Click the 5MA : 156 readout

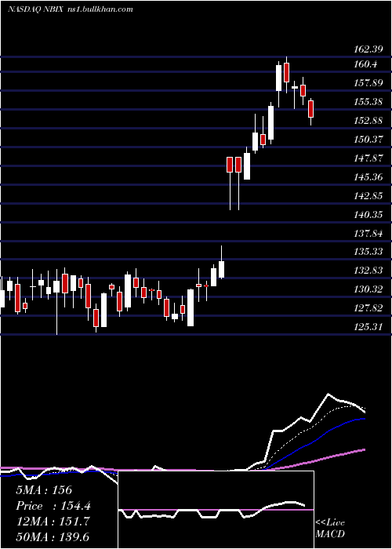(44, 490)
